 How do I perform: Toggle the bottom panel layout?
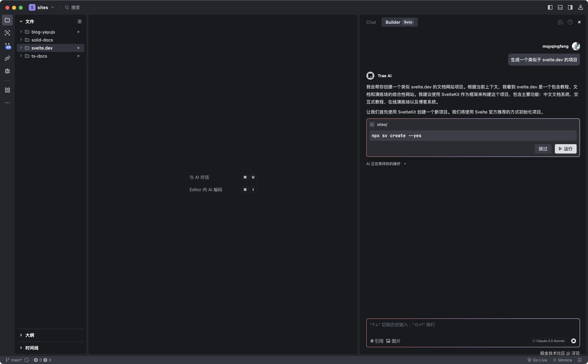[560, 8]
